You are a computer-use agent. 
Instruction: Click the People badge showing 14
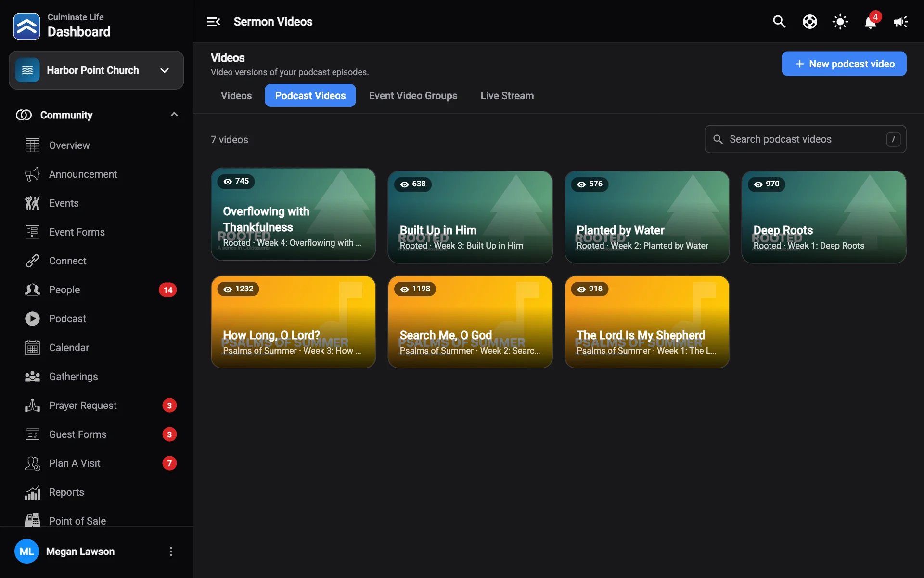(x=168, y=290)
